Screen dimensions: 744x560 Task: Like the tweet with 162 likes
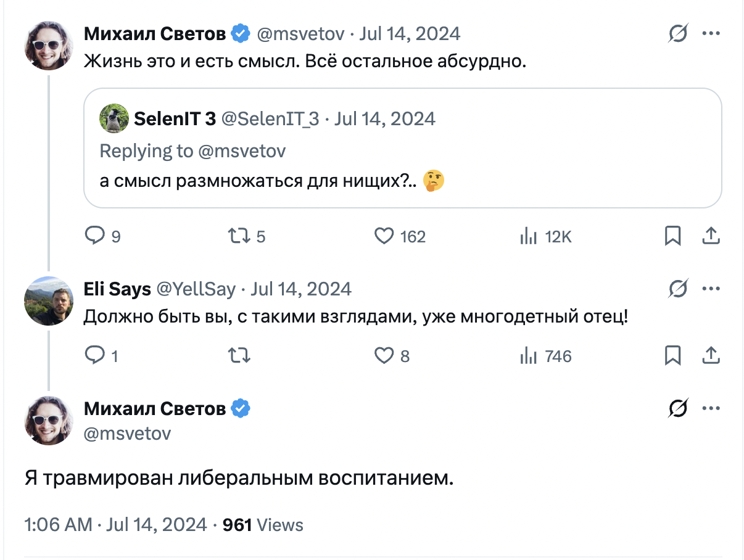384,236
